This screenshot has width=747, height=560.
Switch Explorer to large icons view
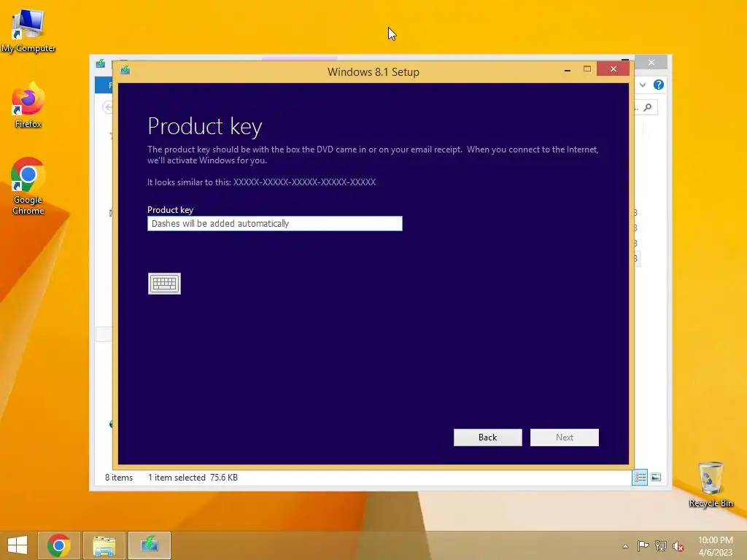coord(656,477)
